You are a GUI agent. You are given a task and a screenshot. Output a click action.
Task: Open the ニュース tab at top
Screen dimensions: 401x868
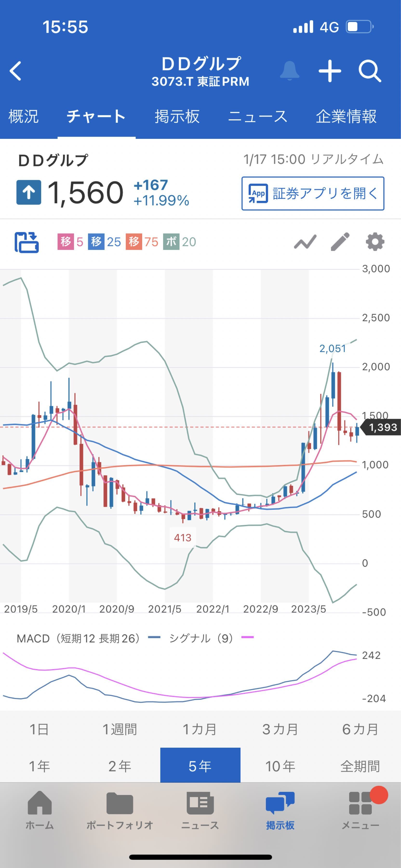[258, 117]
